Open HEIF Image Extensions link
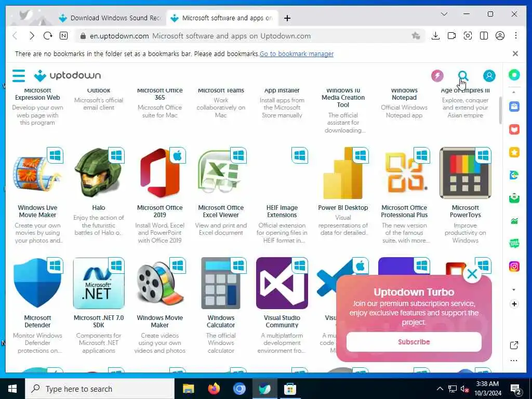 click(x=282, y=211)
